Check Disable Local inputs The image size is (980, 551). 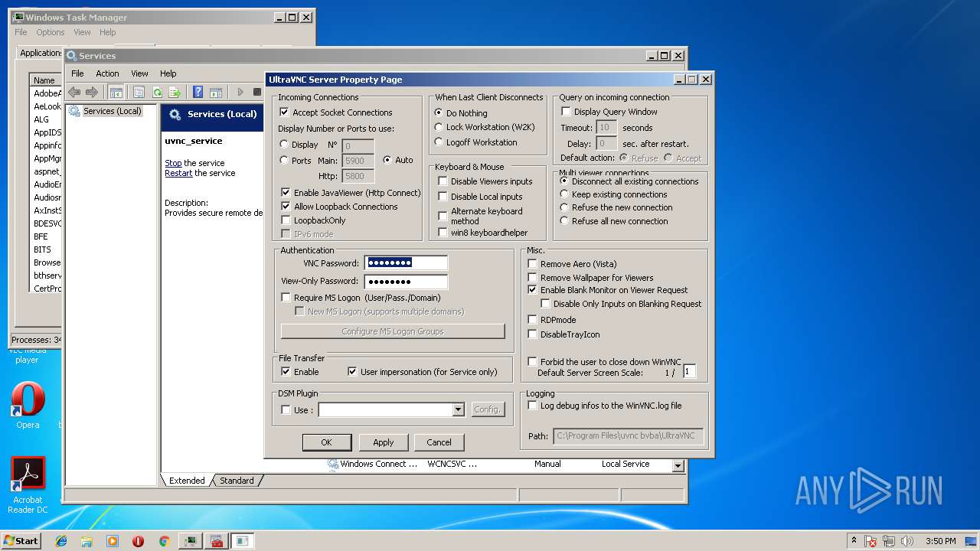(443, 197)
